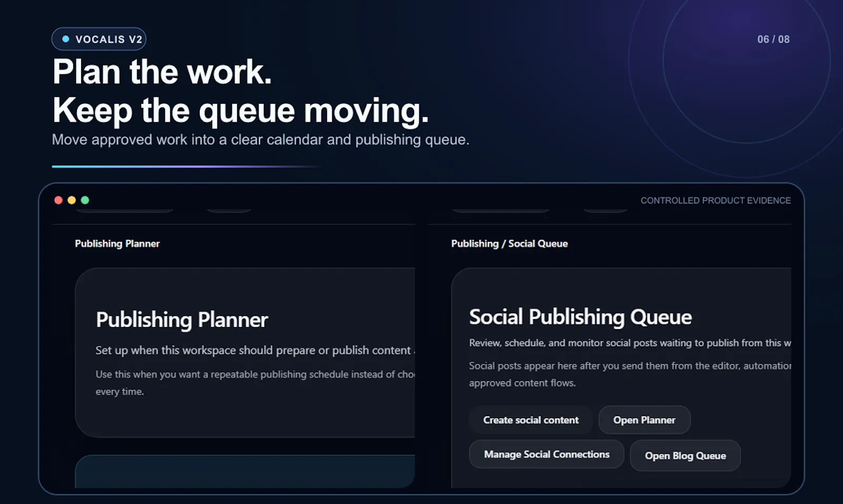Click the 'Plan the work.' headline

tap(162, 72)
